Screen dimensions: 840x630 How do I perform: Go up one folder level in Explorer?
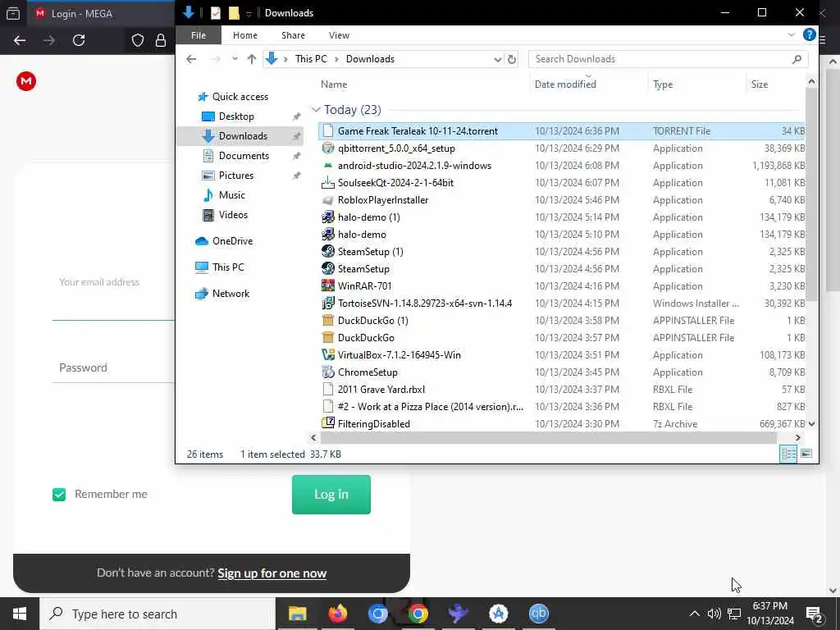[251, 59]
